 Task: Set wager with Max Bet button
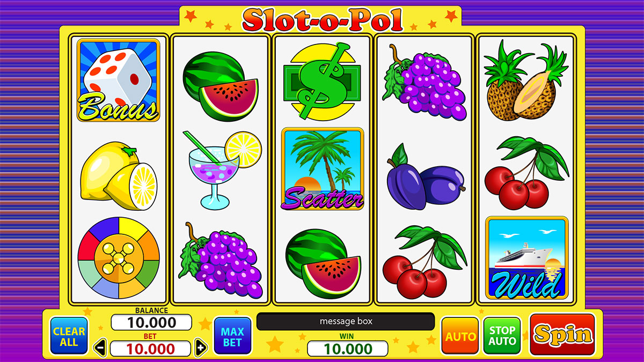coord(232,336)
